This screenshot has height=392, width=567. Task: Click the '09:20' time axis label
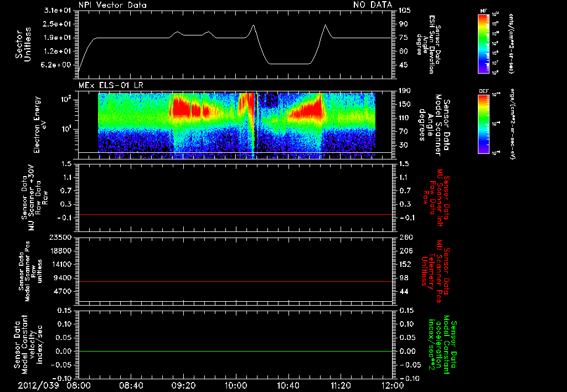(x=183, y=386)
